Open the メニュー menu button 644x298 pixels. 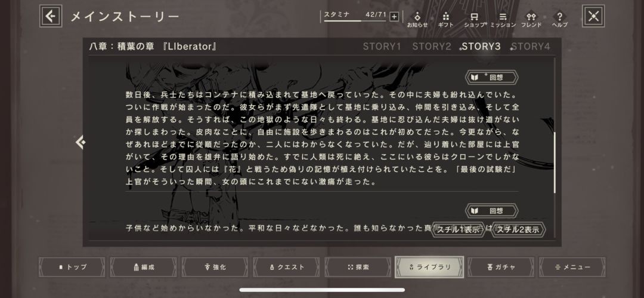(572, 267)
